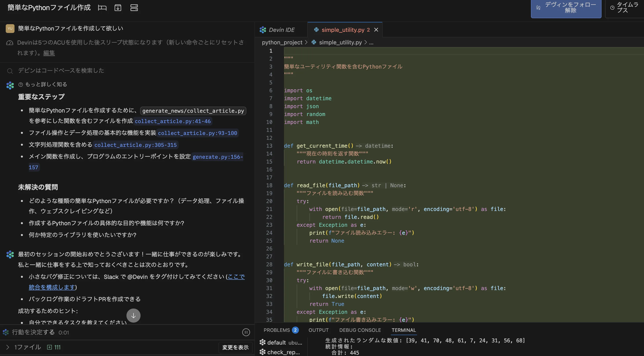The height and width of the screenshot is (356, 644).
Task: Open collect_article.py:93-100 code reference
Action: [198, 133]
